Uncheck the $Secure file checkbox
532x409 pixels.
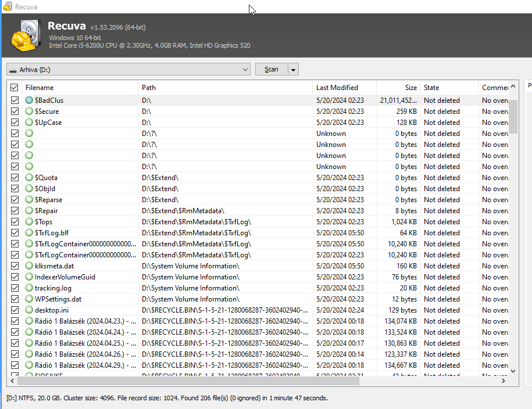pyautogui.click(x=15, y=111)
